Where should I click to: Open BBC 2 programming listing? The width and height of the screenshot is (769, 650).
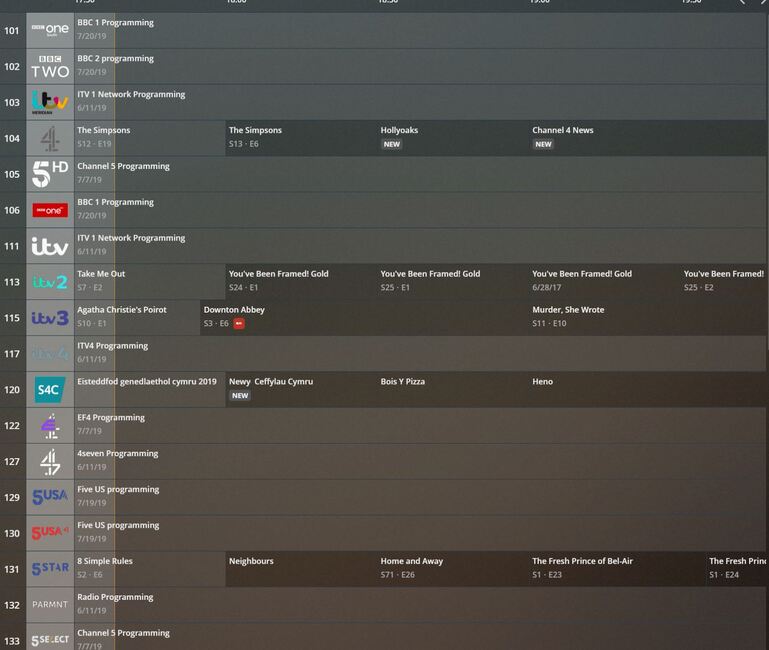[420, 66]
